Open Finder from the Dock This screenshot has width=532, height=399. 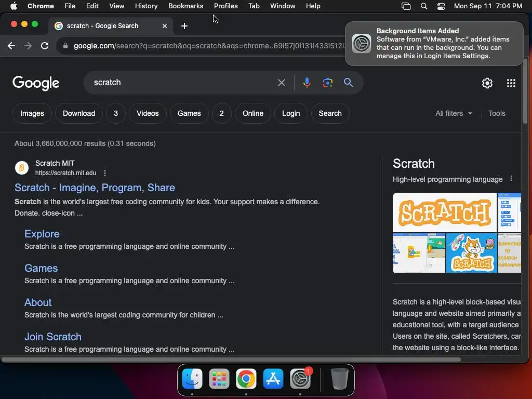pyautogui.click(x=192, y=378)
